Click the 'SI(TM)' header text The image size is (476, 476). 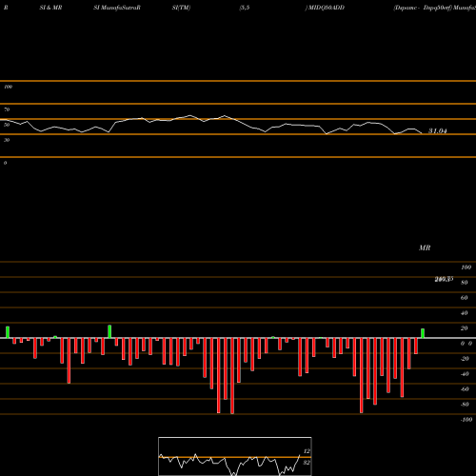[181, 8]
